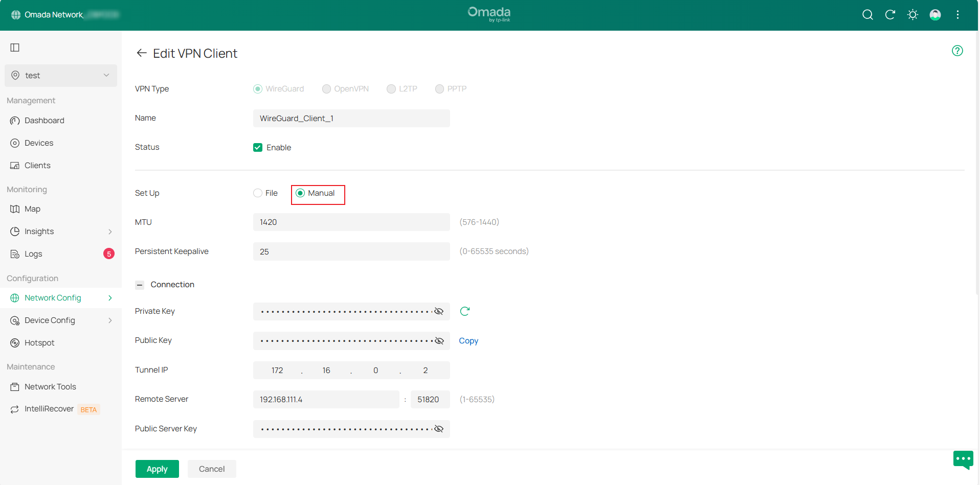Regenerate the Private Key
The image size is (980, 485).
(464, 311)
